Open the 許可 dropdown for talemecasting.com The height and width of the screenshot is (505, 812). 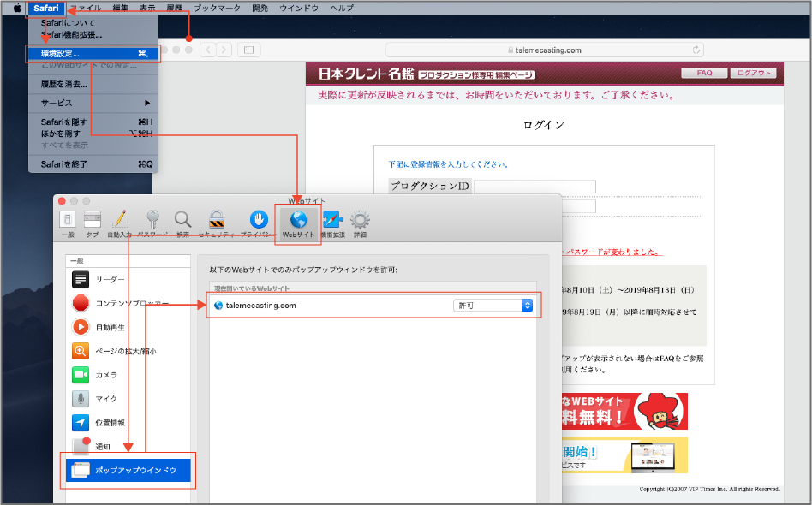coord(493,306)
